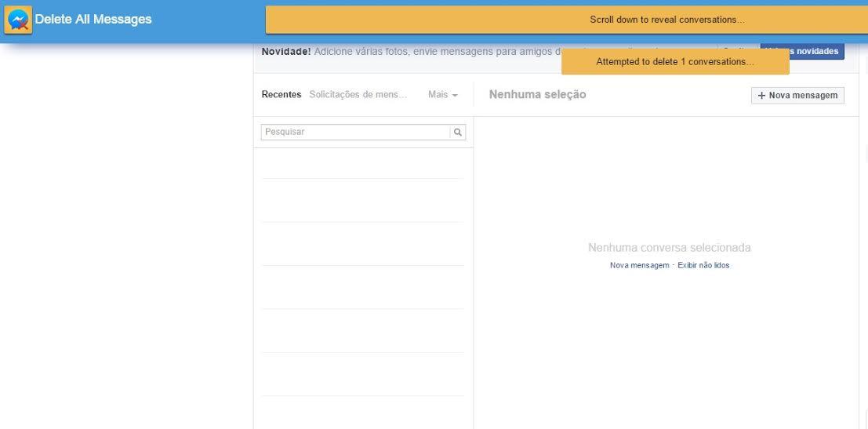Click the Delete All Messages title text

point(93,20)
